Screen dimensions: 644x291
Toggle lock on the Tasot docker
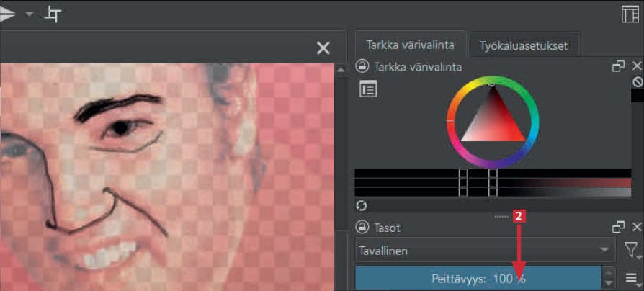coord(362,227)
